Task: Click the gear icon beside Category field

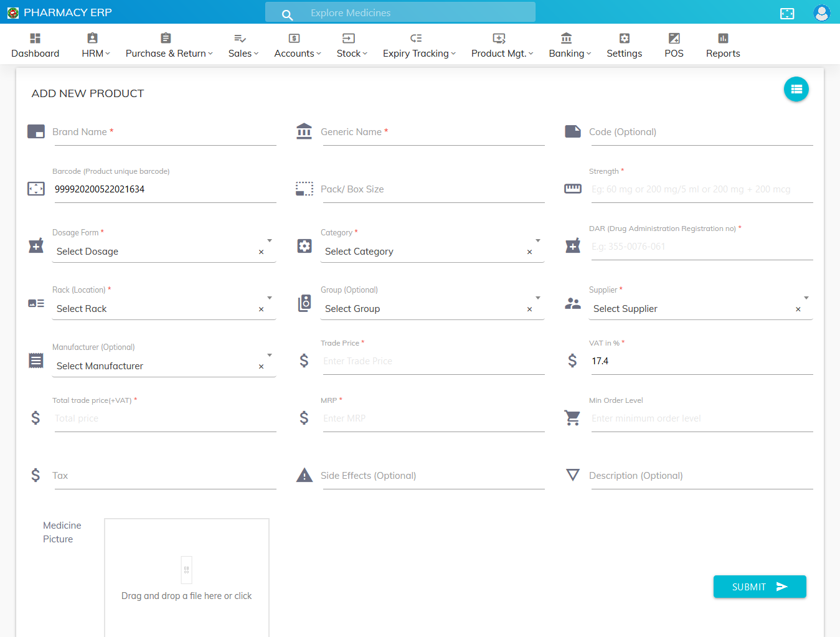Action: (x=304, y=246)
